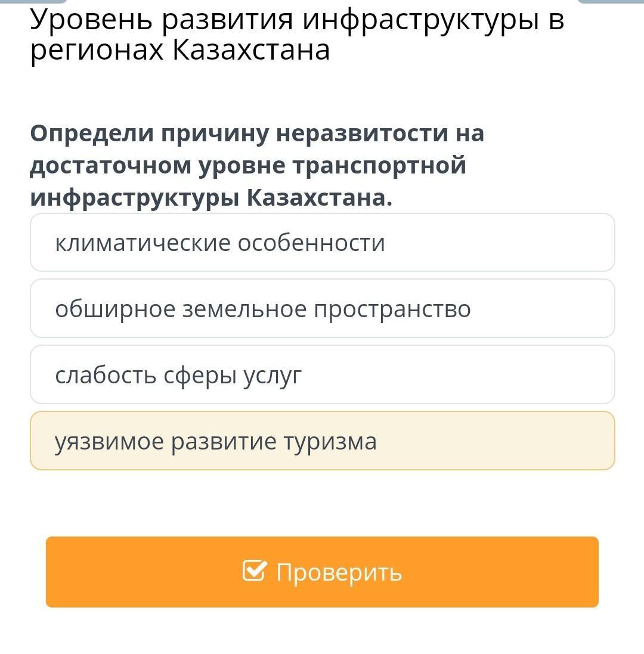Click the word «услуг» in third answer

tap(273, 376)
